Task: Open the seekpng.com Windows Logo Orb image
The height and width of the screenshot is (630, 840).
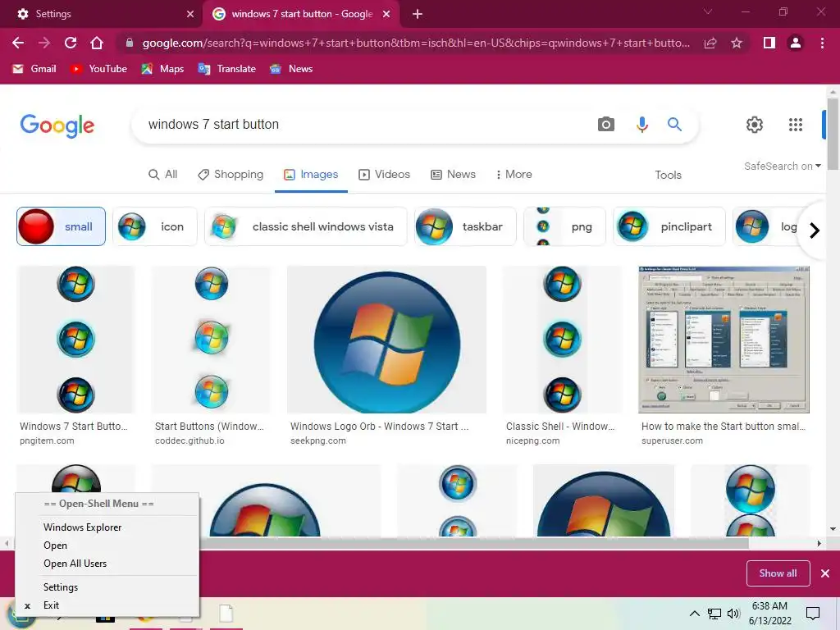Action: click(387, 340)
